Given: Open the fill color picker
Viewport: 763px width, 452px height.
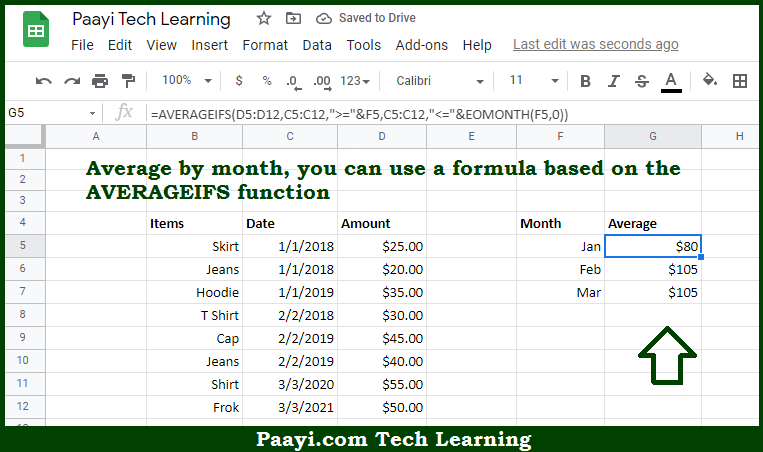Looking at the screenshot, I should 710,80.
